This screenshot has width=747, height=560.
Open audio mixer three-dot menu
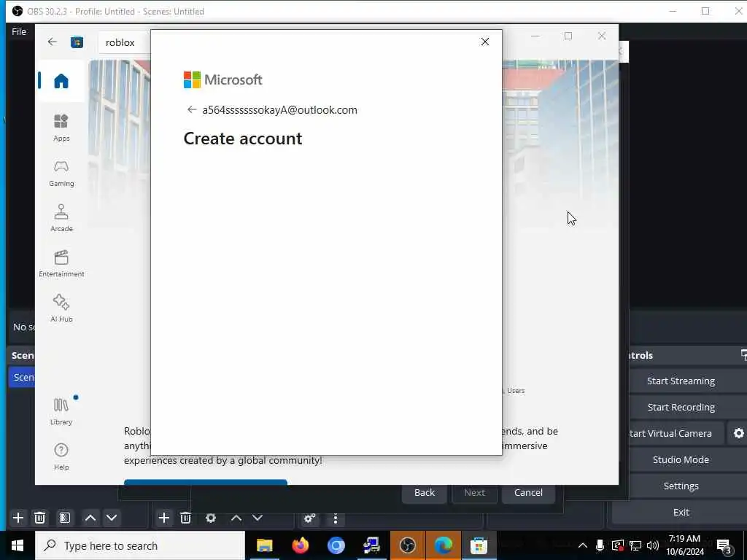pos(336,518)
